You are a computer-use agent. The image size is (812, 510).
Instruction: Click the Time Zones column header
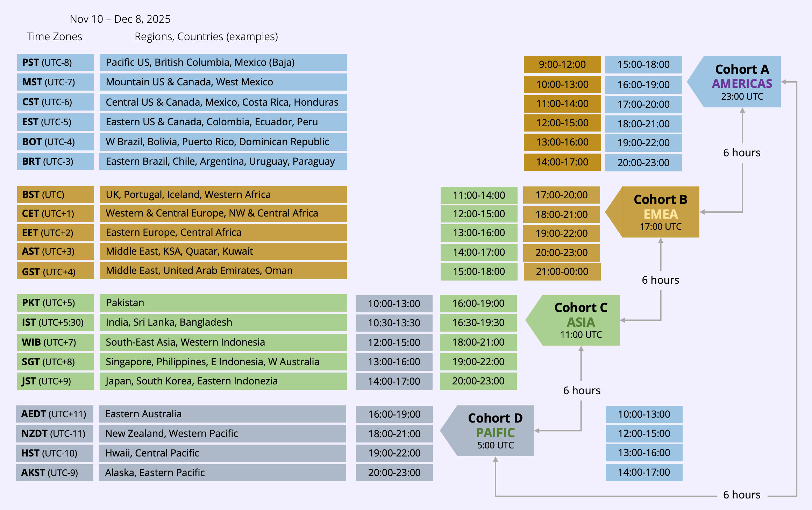coord(55,36)
